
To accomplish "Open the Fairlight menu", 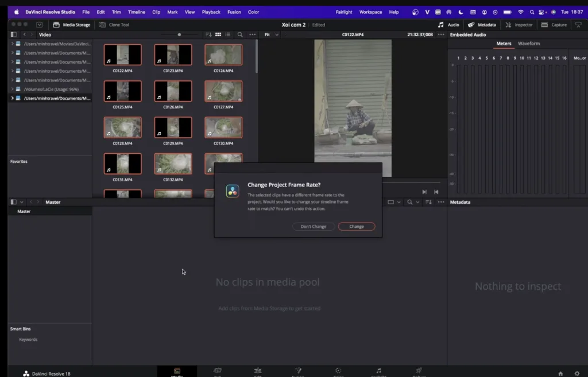I will (x=344, y=12).
